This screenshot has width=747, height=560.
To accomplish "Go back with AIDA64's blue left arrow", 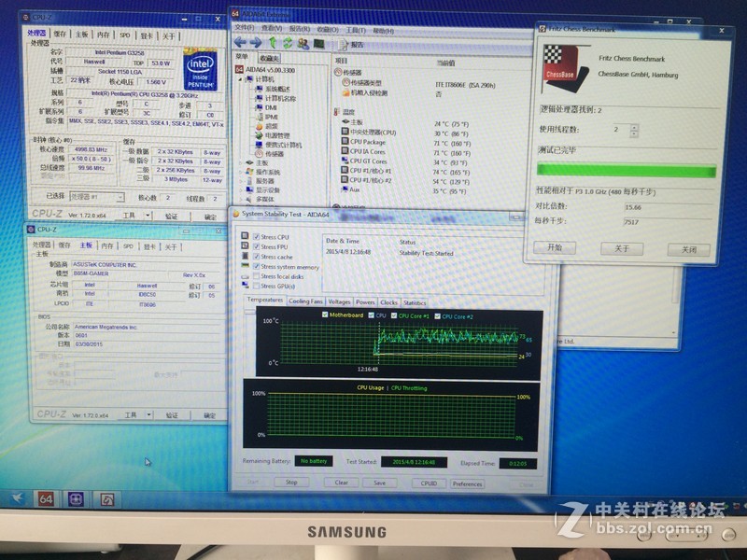I will pos(241,42).
